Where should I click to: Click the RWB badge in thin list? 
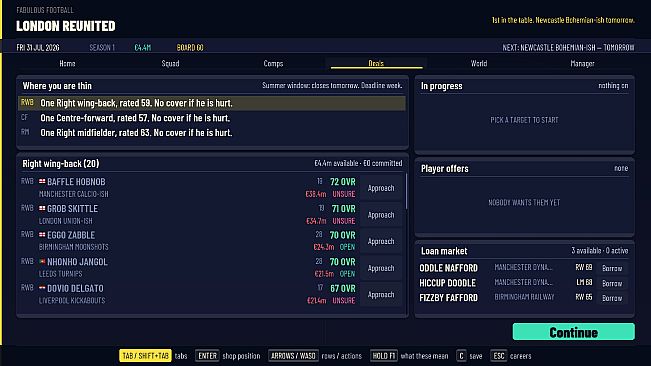[x=27, y=102]
